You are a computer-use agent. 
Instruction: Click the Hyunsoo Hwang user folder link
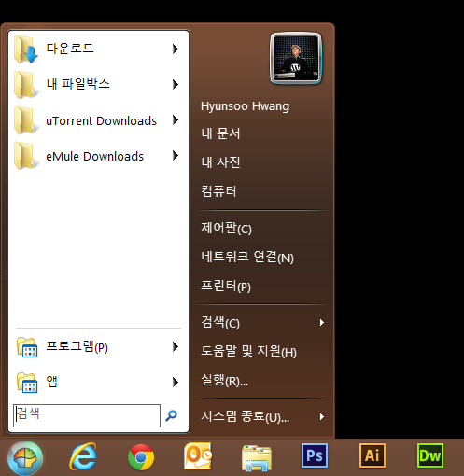245,106
